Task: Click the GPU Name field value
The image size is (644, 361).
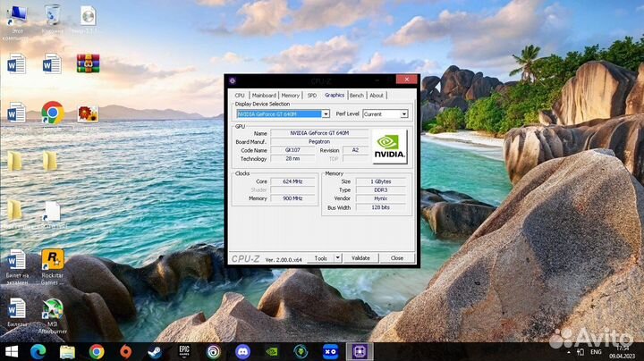Action: click(x=319, y=133)
